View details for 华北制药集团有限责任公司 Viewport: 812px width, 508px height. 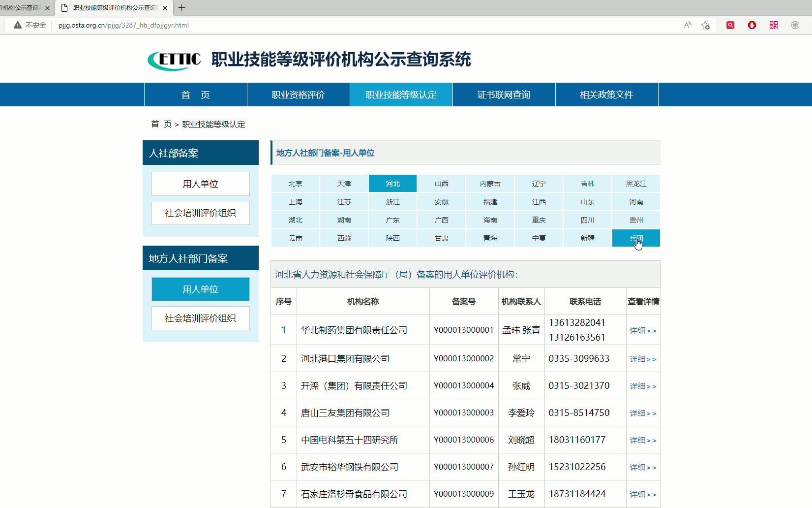pos(643,330)
